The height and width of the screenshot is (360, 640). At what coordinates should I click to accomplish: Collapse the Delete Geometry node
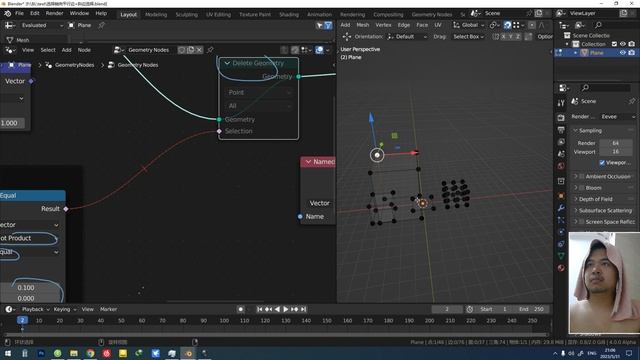point(227,63)
